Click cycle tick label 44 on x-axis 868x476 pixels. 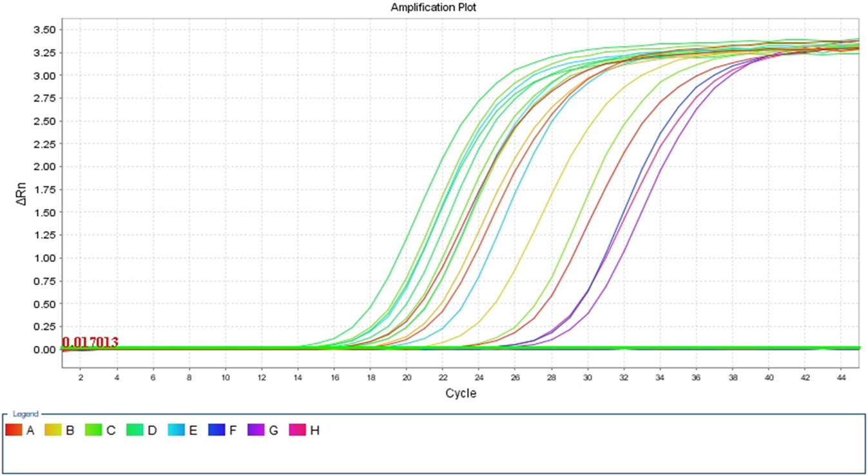(841, 376)
